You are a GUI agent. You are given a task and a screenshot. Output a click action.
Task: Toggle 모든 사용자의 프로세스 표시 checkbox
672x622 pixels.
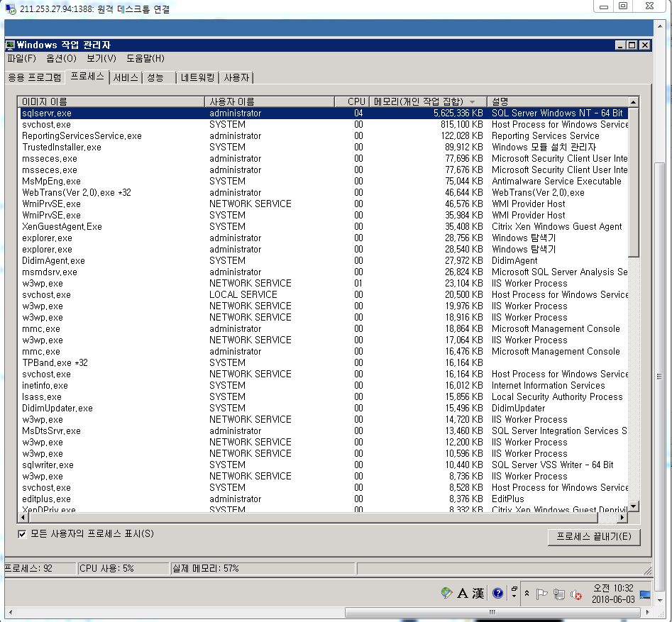click(22, 534)
